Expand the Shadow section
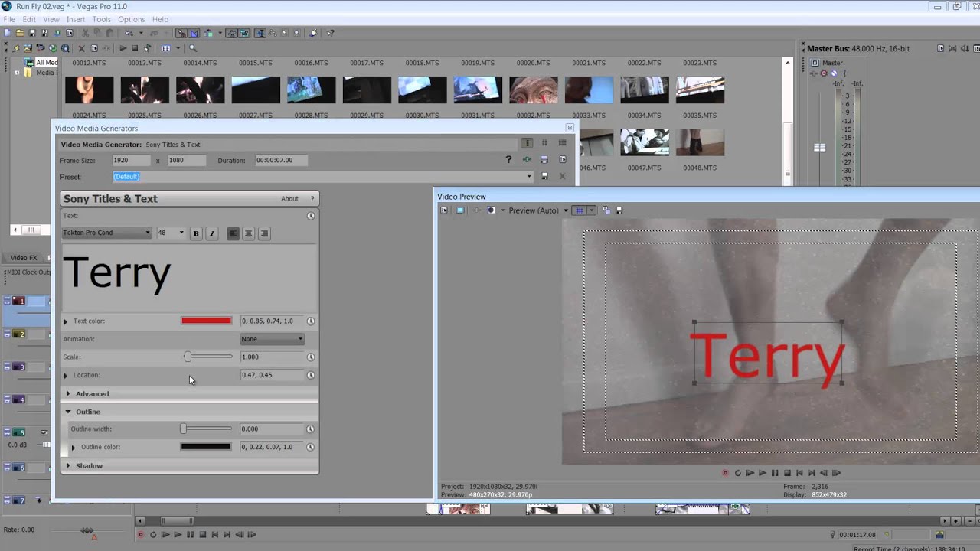Screen dimensions: 980x551 click(68, 466)
